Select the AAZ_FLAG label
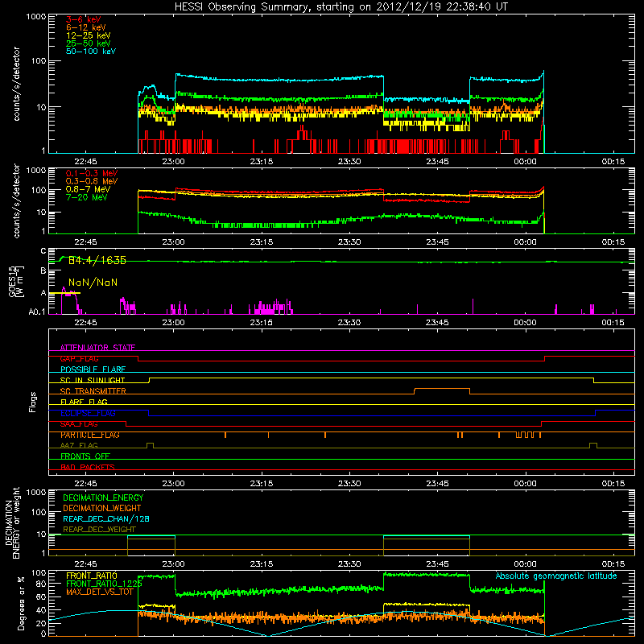Image resolution: width=644 pixels, height=644 pixels. pyautogui.click(x=79, y=445)
